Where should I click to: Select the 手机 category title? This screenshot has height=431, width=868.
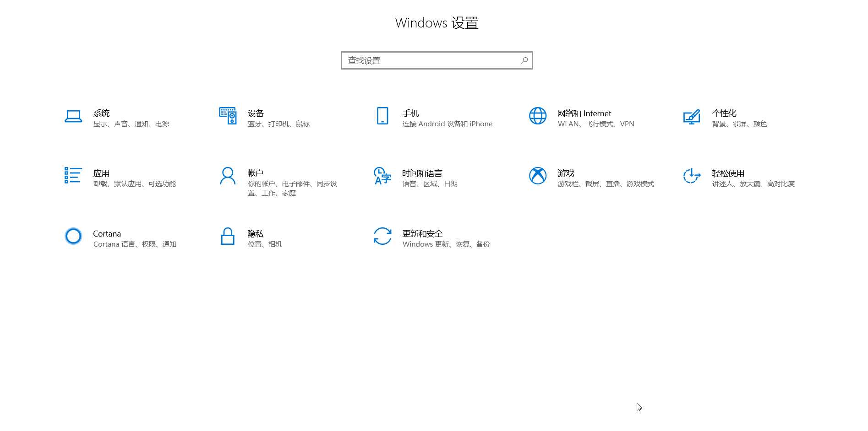(410, 113)
